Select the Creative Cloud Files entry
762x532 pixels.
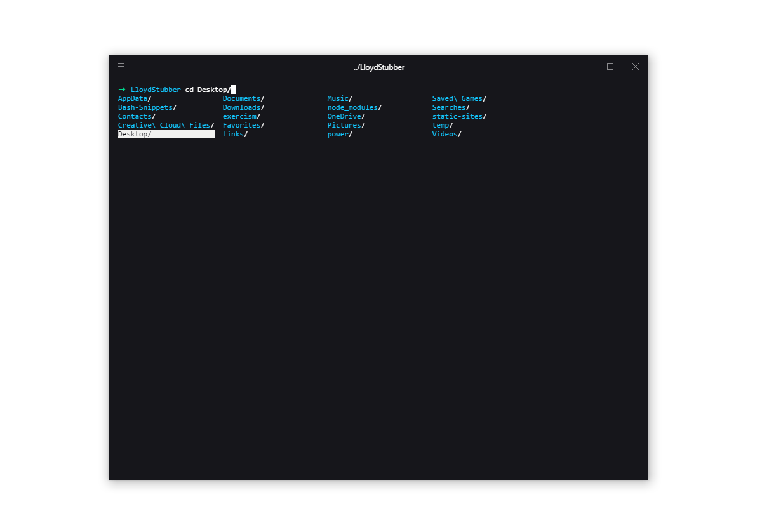pos(163,125)
